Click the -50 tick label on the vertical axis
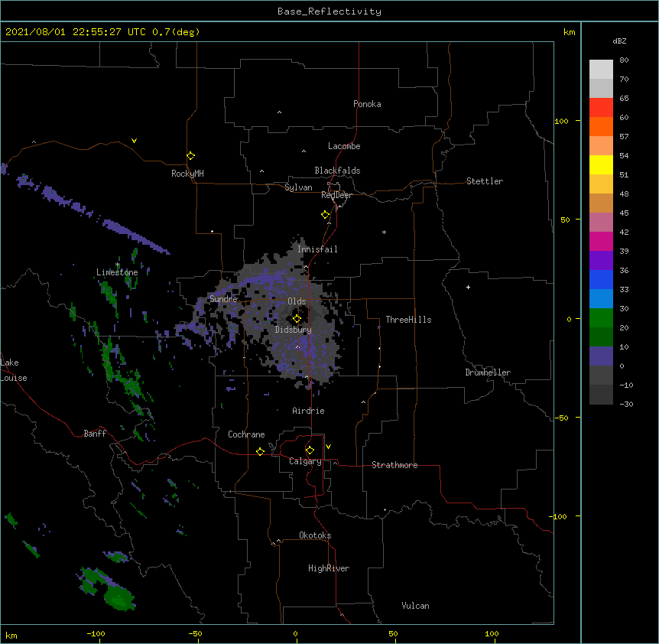The width and height of the screenshot is (659, 644). coord(561,418)
